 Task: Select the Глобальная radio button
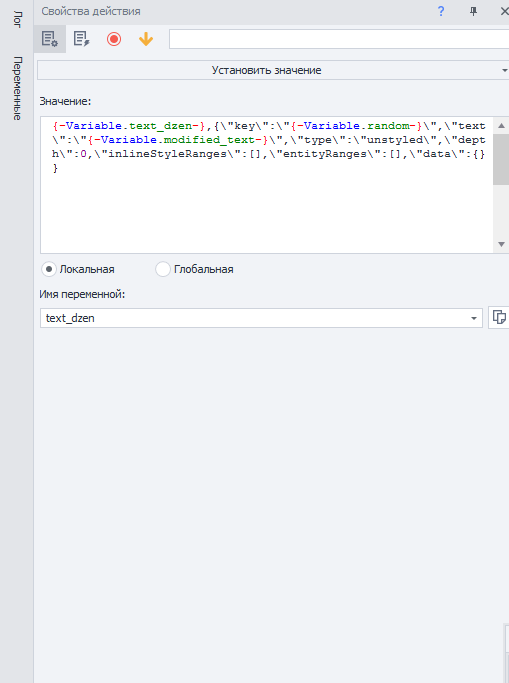(x=162, y=269)
